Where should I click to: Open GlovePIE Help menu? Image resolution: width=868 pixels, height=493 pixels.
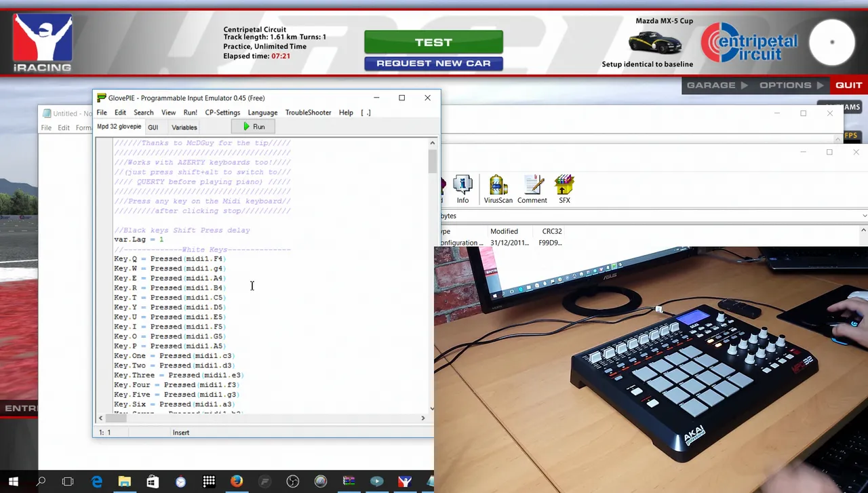(x=346, y=113)
